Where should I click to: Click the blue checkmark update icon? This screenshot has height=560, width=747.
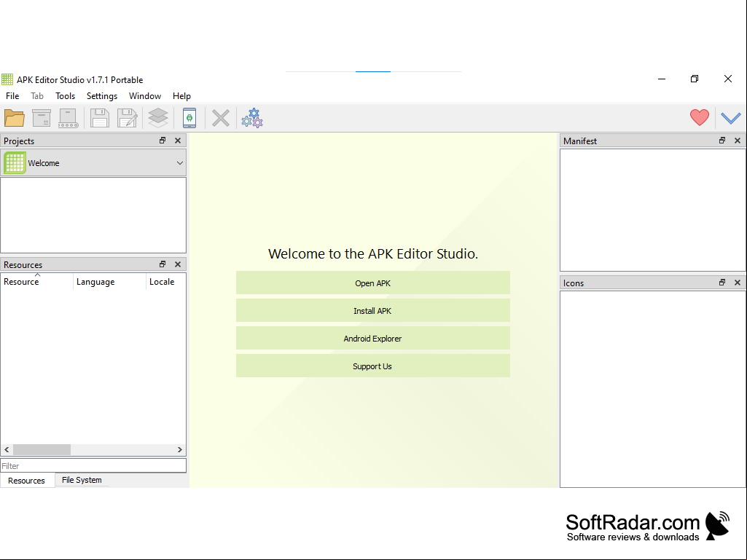click(x=730, y=118)
